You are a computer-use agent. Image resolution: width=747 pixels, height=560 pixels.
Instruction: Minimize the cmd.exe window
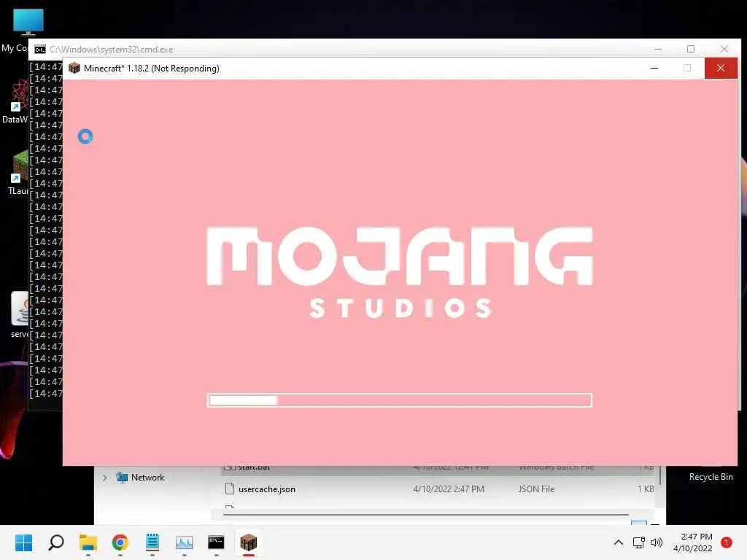pos(658,49)
